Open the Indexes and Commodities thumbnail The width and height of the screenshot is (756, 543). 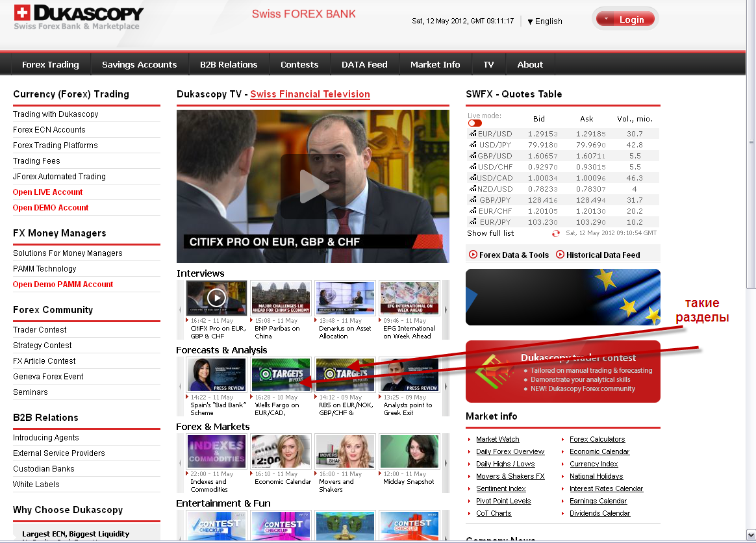216,451
